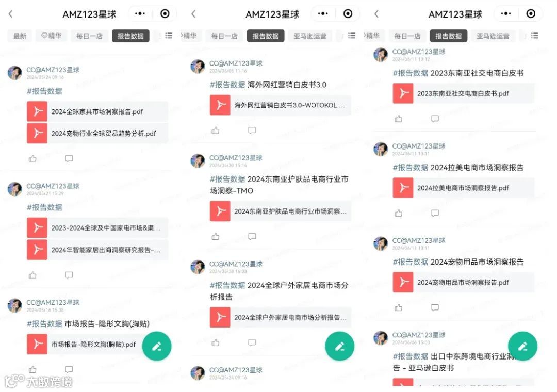Comment on the 海外网红营销白皮书3.0 post
This screenshot has height=392, width=557.
(252, 130)
